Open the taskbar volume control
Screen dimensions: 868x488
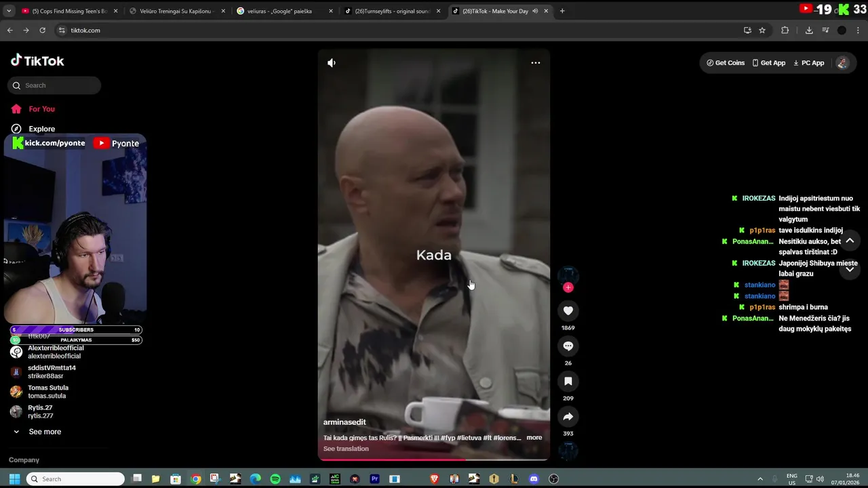pos(820,479)
